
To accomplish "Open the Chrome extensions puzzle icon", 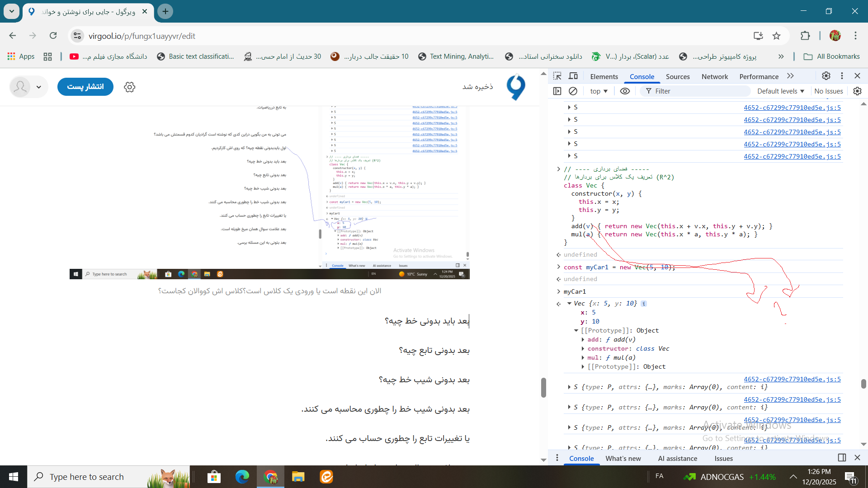I will click(x=805, y=36).
